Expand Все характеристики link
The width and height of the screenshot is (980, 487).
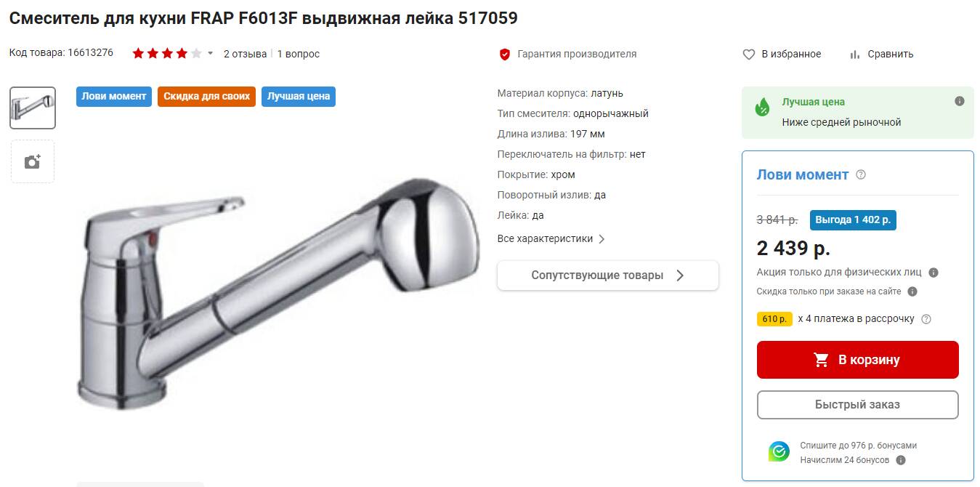pyautogui.click(x=551, y=238)
